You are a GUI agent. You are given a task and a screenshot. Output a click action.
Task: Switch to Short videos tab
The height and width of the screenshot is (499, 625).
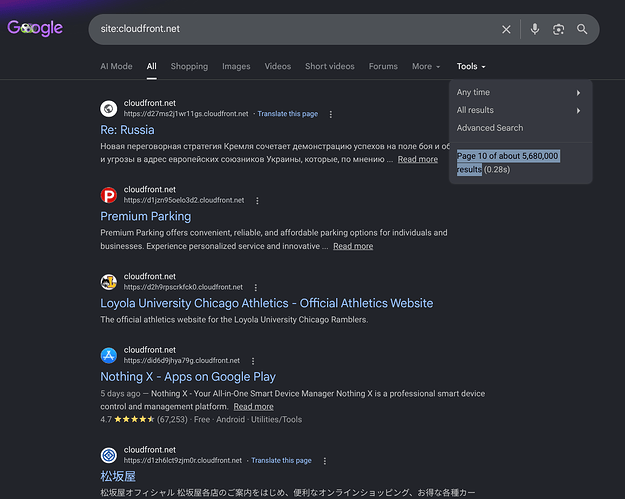pos(330,67)
